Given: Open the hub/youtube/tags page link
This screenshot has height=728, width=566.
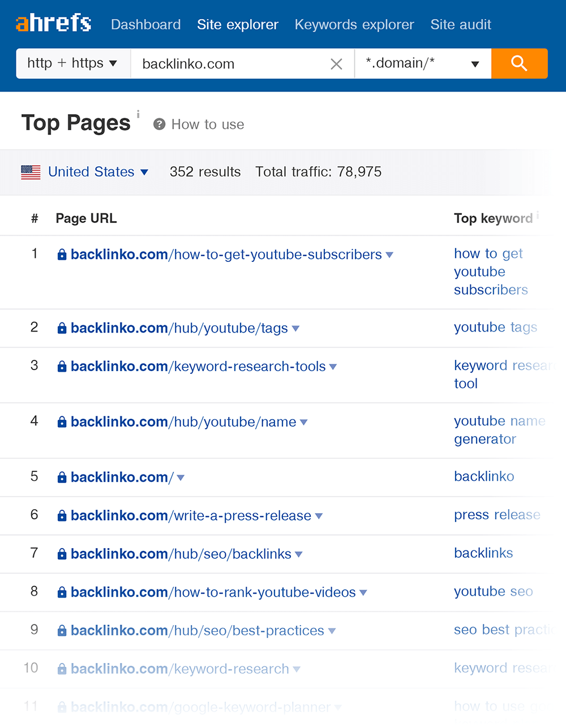Looking at the screenshot, I should pos(179,328).
